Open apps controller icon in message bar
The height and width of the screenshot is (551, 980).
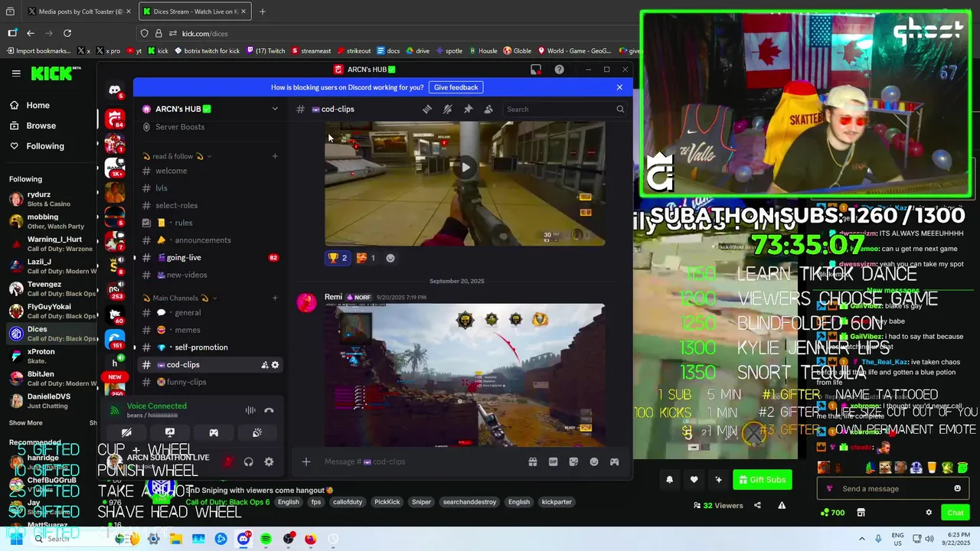tap(614, 461)
